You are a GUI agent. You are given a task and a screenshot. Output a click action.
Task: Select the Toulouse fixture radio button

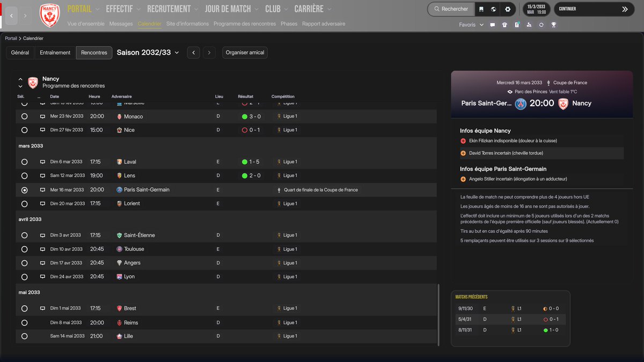click(x=25, y=249)
